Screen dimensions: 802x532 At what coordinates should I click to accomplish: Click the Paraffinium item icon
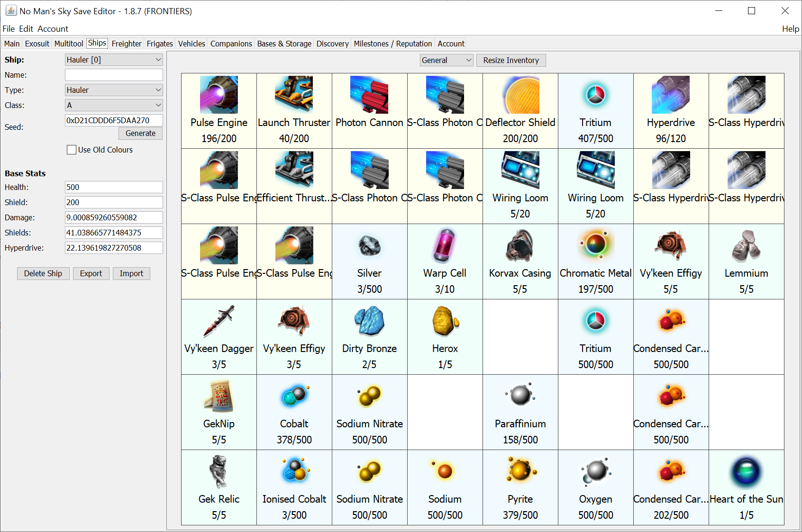[520, 396]
